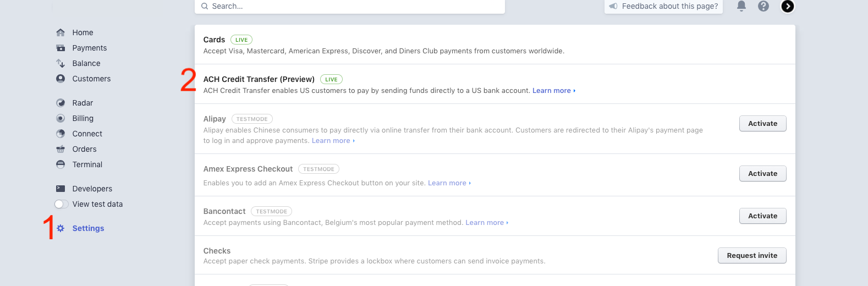
Task: Click the Balance arrows icon
Action: tap(61, 63)
